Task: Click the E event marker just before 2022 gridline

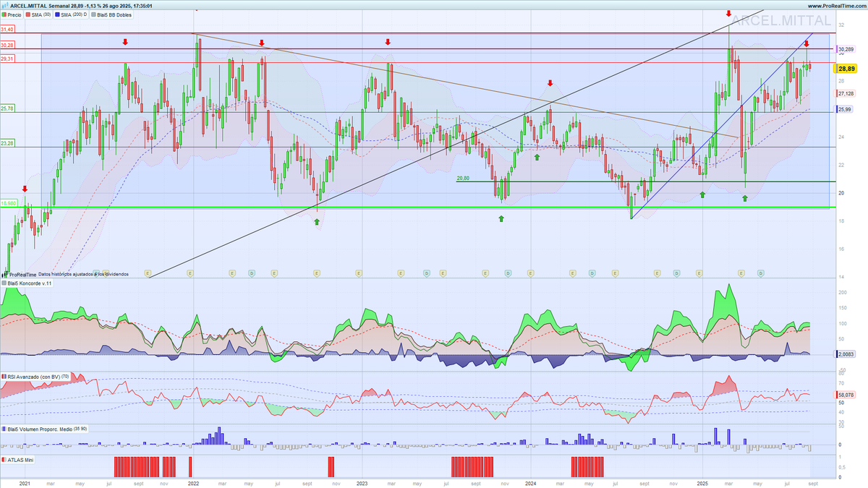Action: tap(190, 273)
